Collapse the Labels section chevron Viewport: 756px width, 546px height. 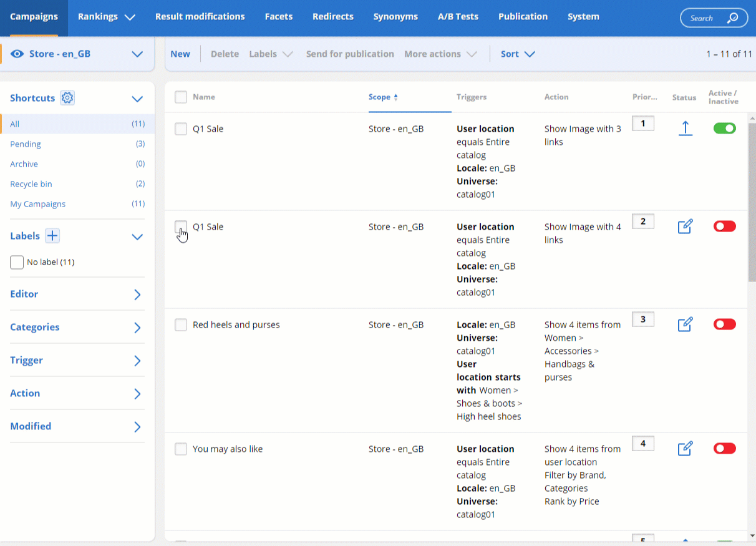138,236
